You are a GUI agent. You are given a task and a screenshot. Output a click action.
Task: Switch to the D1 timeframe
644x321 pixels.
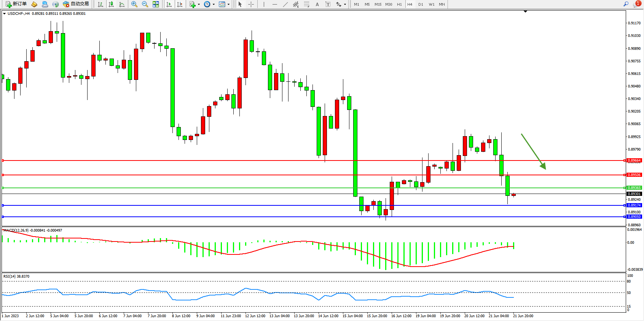pos(421,4)
